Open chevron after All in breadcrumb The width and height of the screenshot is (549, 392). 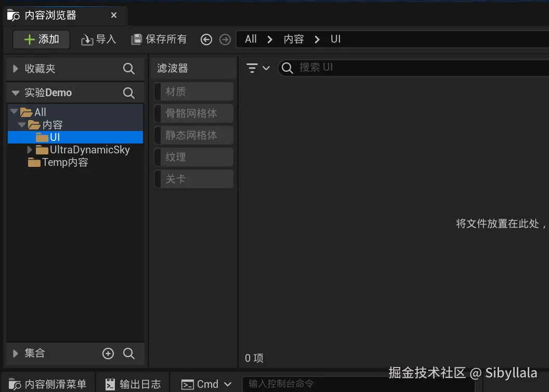point(270,40)
